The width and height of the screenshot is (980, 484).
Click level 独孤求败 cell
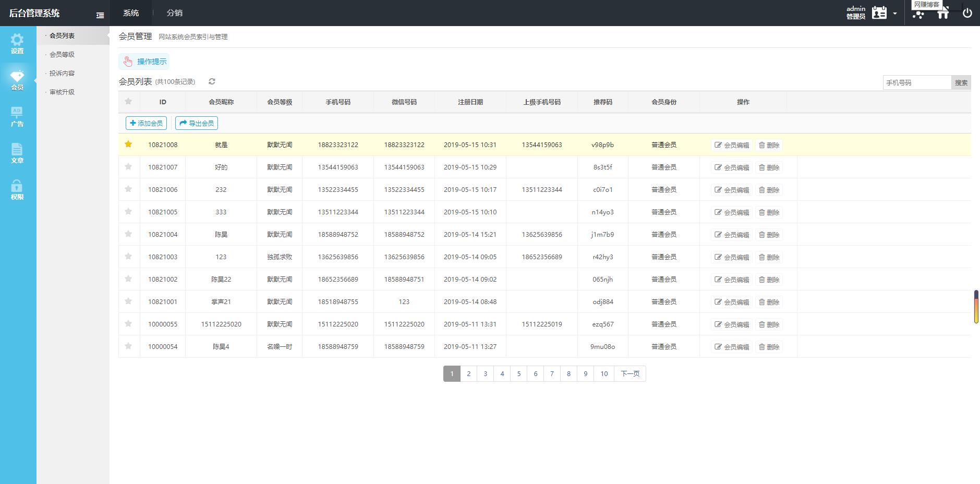[x=280, y=257]
